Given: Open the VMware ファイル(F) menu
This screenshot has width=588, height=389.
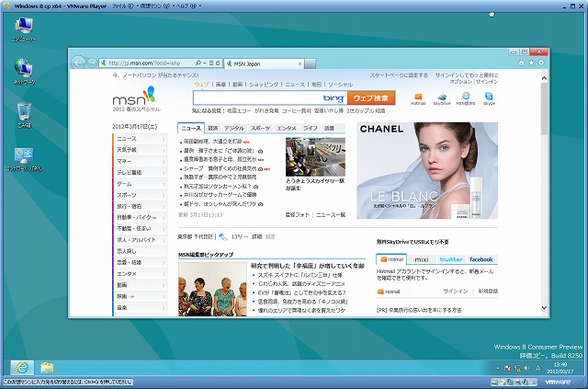Looking at the screenshot, I should click(x=123, y=6).
